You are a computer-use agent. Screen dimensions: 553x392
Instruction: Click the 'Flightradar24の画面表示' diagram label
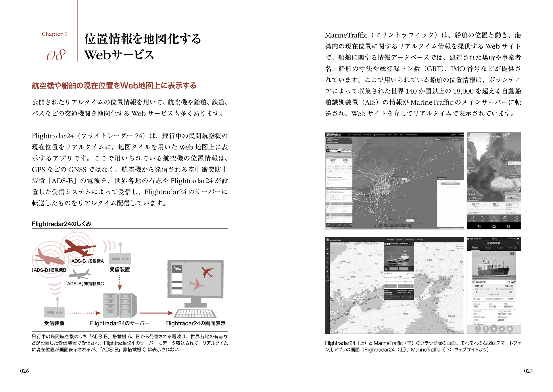click(x=195, y=323)
